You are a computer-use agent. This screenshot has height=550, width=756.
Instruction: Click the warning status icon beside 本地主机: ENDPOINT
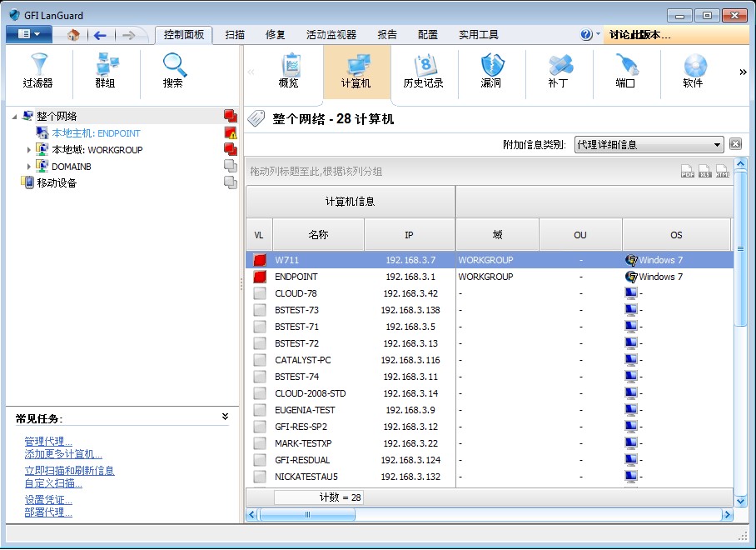click(x=231, y=132)
